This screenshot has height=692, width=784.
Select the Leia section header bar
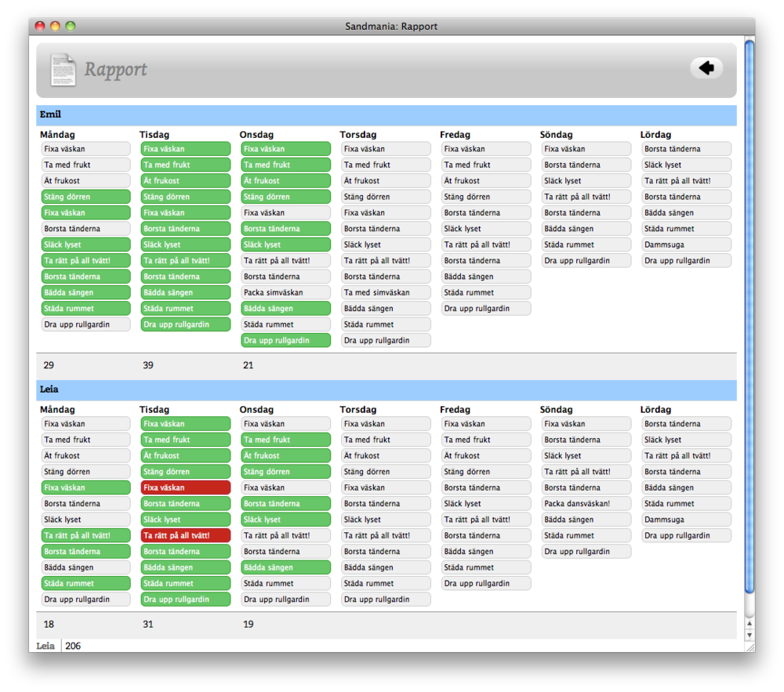386,389
